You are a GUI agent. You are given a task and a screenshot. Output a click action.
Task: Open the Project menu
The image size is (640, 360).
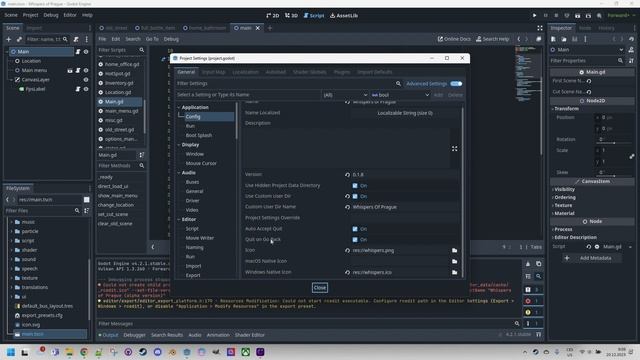point(30,15)
